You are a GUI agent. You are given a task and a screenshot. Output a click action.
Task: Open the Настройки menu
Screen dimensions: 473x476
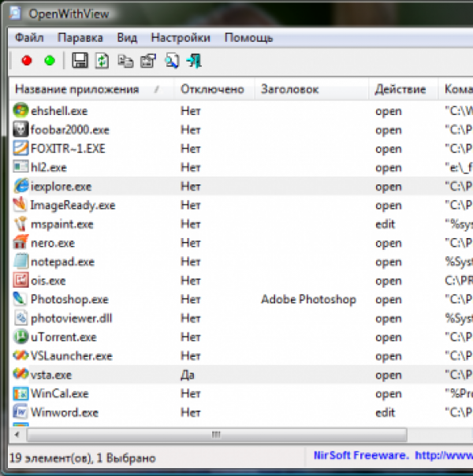[x=181, y=37]
